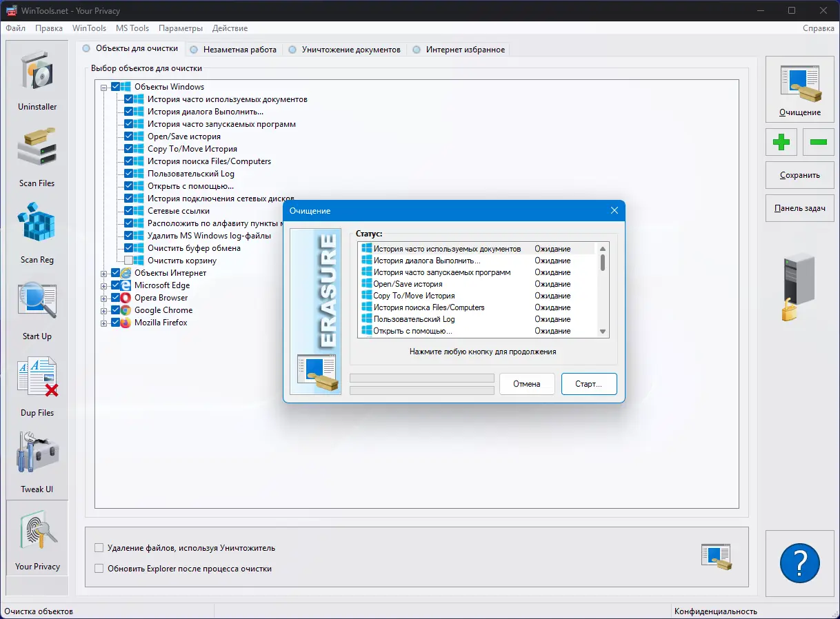Click Windows icon beside Open/Save история in dialog
Screen dimensions: 840x619
366,284
